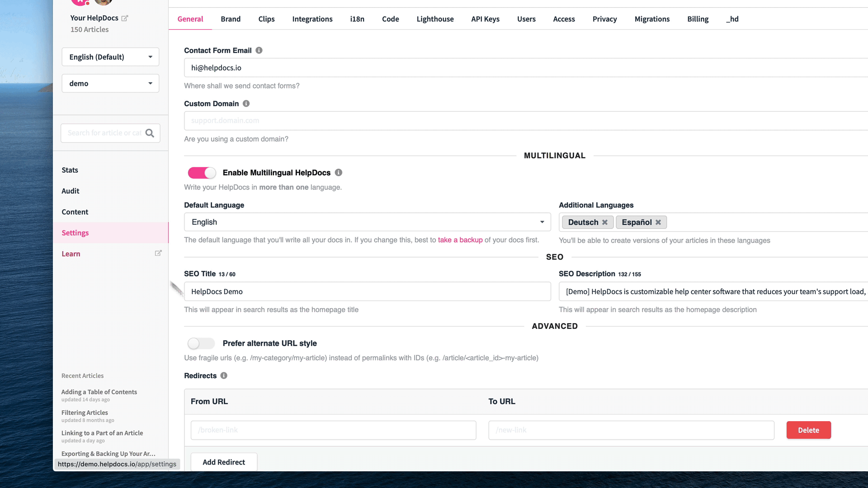
Task: Click the 150 Articles text
Action: [90, 30]
